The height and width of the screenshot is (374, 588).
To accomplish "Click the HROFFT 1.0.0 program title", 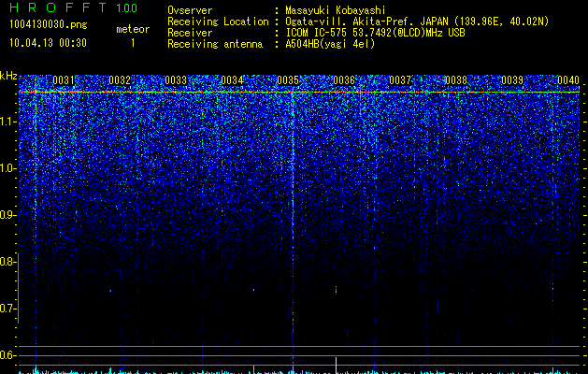I will (x=73, y=7).
